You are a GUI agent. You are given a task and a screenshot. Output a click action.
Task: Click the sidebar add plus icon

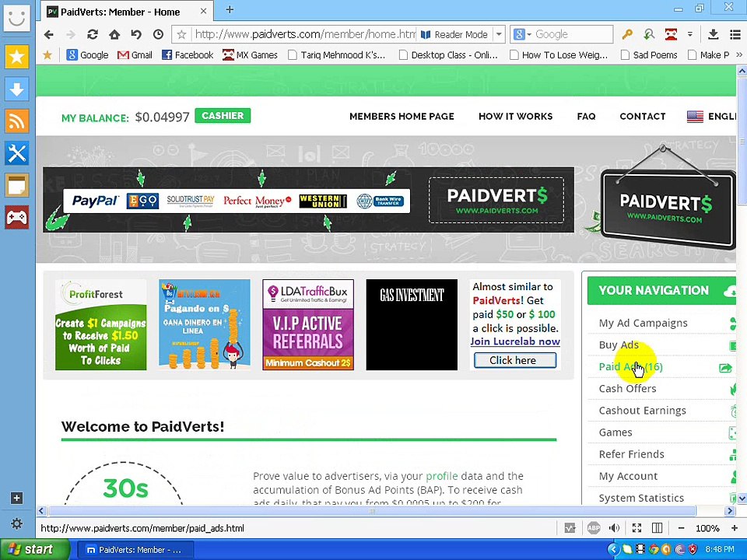pos(16,498)
